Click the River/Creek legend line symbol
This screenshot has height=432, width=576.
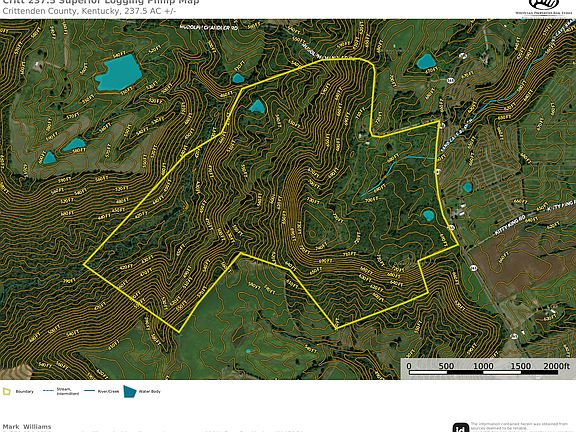pos(90,390)
